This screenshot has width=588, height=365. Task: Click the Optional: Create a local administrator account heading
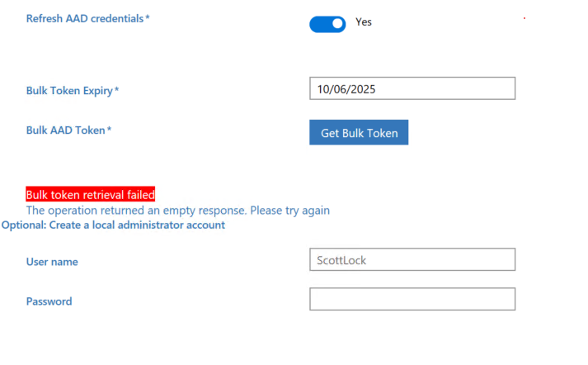click(x=113, y=225)
